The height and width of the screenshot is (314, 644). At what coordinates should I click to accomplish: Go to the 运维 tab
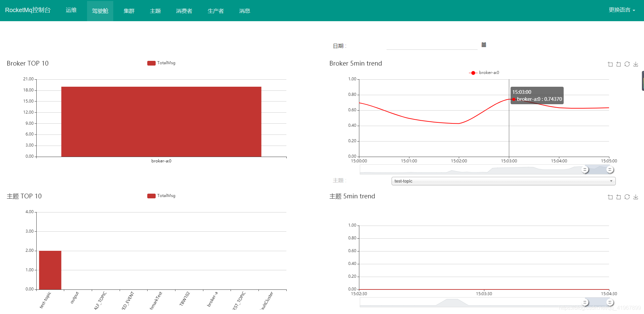tap(71, 10)
